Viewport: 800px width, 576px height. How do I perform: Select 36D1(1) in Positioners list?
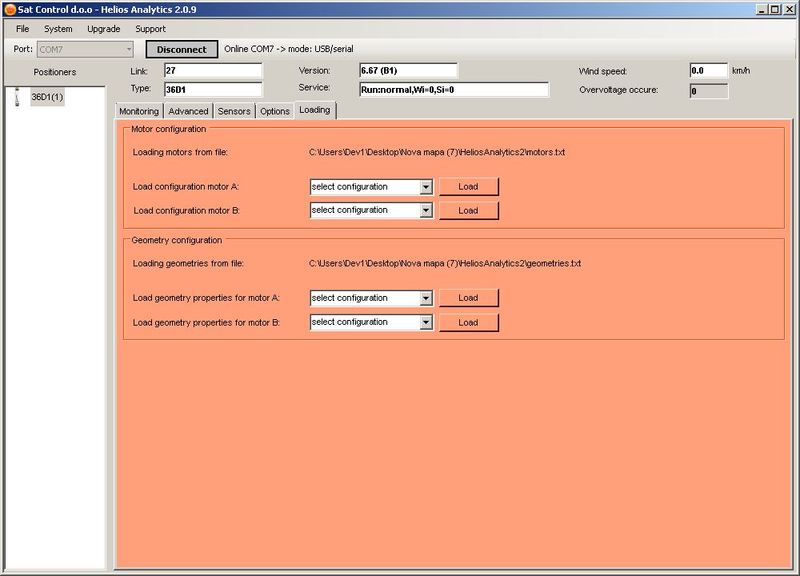pyautogui.click(x=47, y=96)
